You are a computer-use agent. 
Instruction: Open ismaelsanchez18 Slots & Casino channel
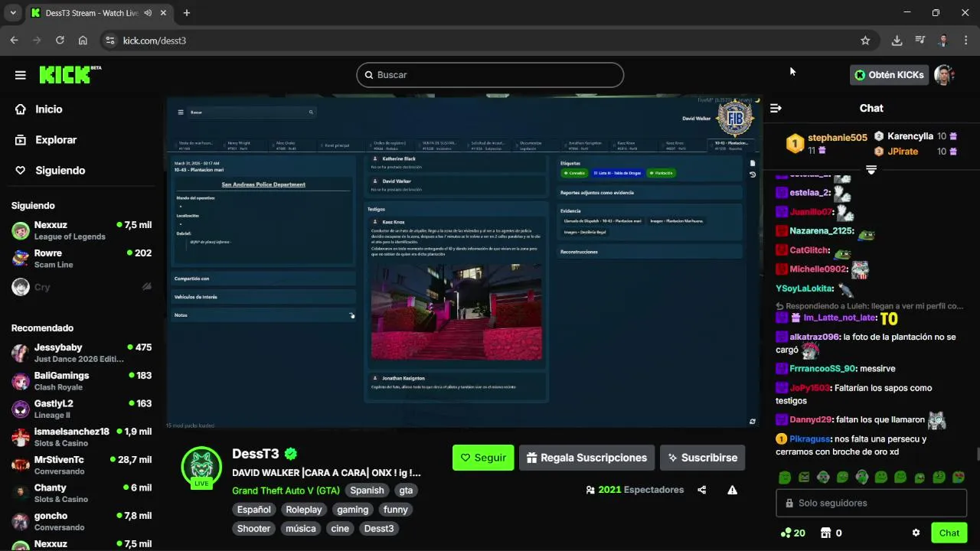coord(82,437)
